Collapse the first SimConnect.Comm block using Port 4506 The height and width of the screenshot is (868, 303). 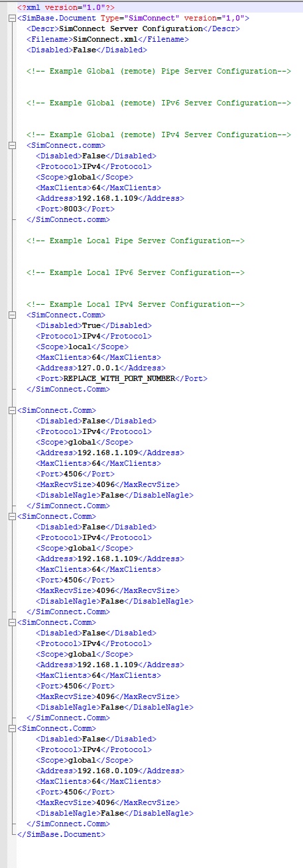(13, 410)
